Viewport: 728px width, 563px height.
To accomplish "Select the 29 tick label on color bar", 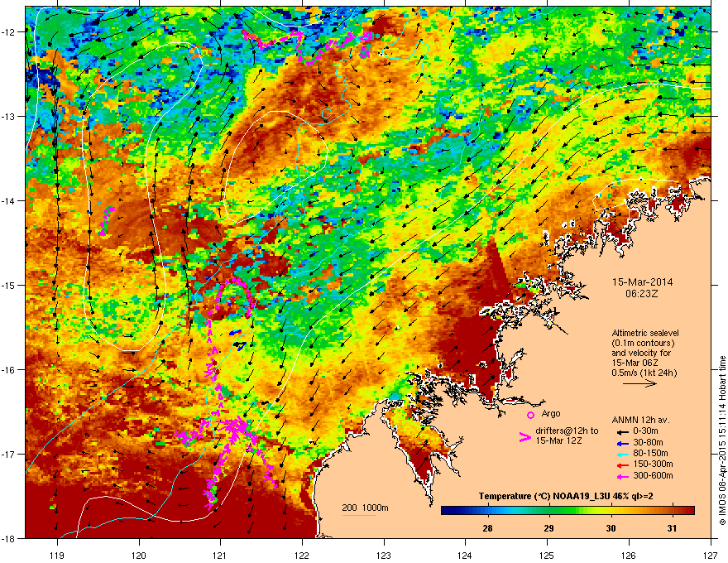I will point(548,528).
